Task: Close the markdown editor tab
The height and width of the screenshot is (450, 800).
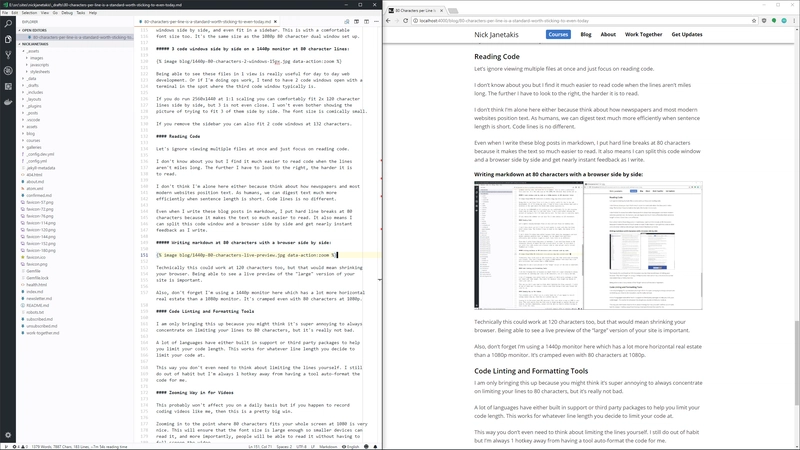Action: click(x=276, y=21)
